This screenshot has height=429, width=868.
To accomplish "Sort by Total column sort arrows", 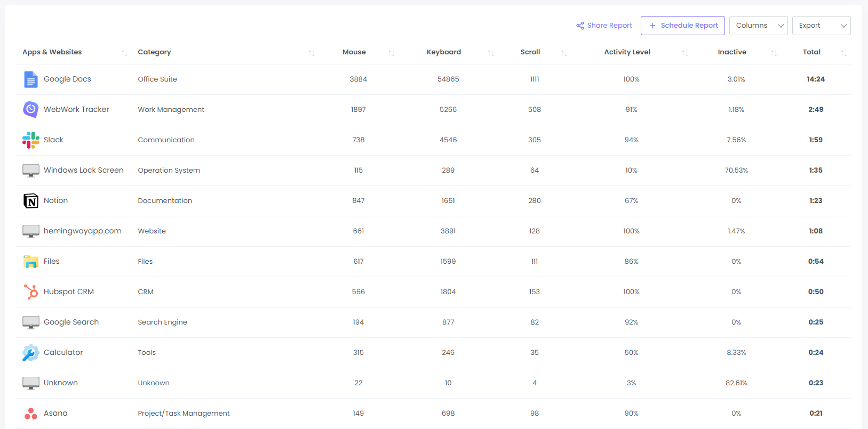I will 843,53.
